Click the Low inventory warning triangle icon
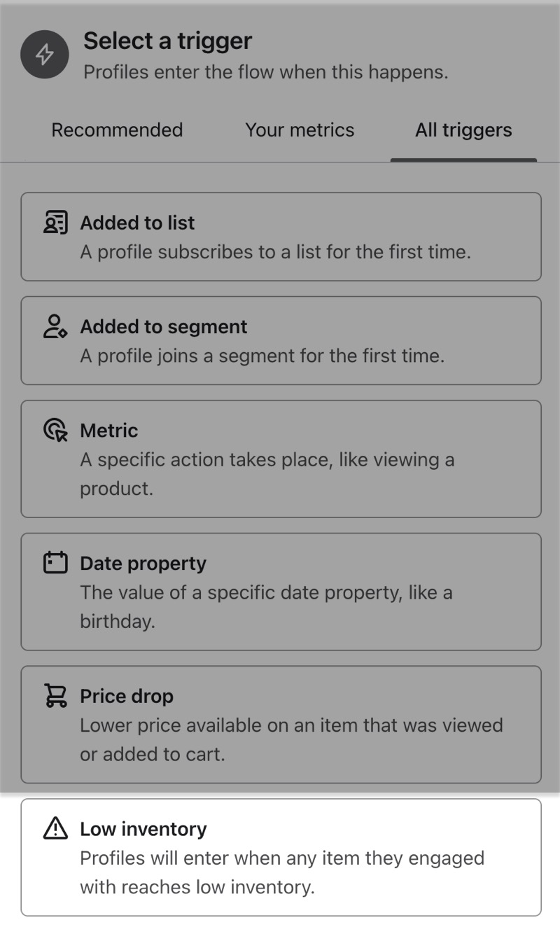The image size is (560, 948). 55,829
